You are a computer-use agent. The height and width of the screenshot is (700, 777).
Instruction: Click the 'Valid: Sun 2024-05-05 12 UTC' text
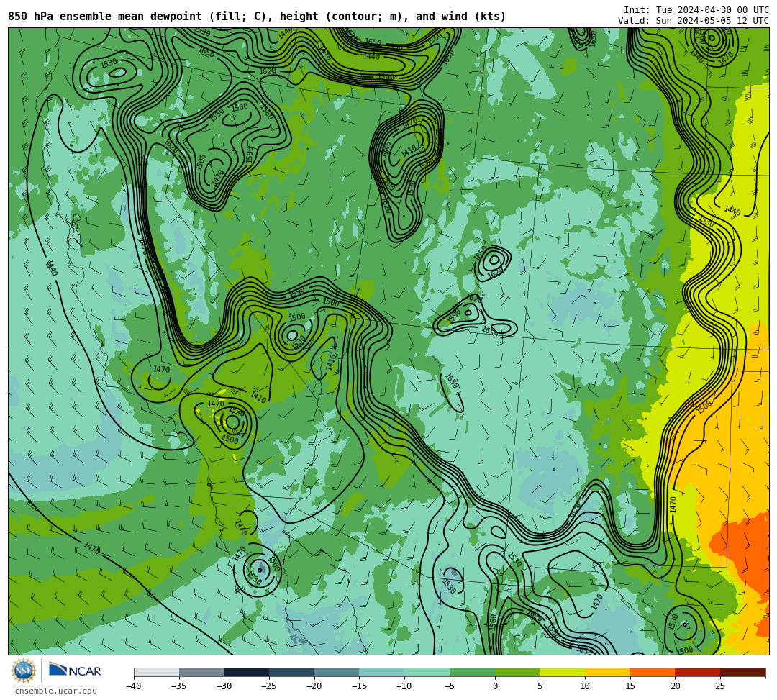pos(694,21)
